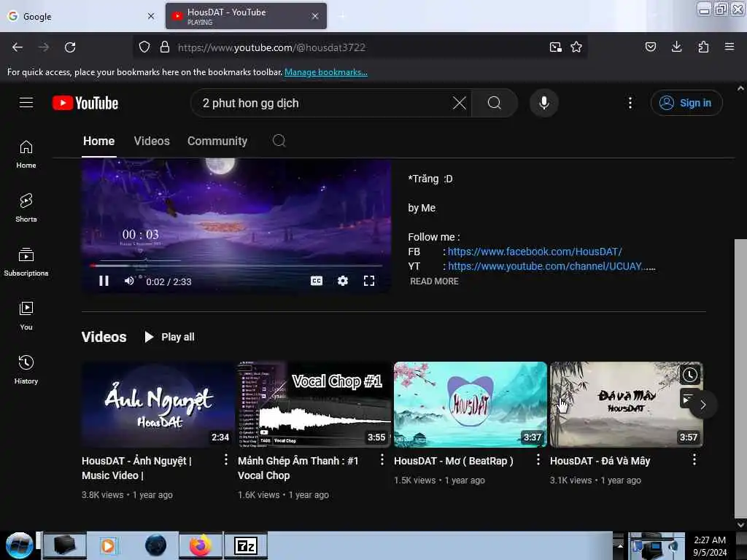Close the Google tab
Viewport: 747px width, 560px height.
coord(151,16)
